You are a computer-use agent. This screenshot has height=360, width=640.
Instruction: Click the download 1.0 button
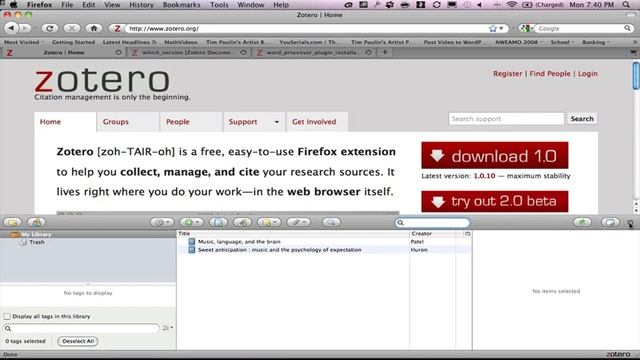[x=495, y=156]
